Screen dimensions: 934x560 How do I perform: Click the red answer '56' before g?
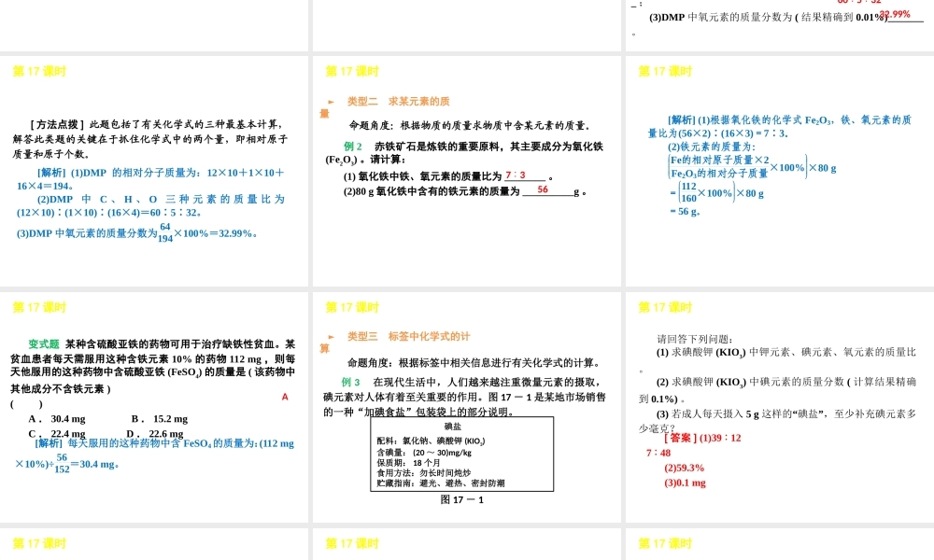(543, 189)
